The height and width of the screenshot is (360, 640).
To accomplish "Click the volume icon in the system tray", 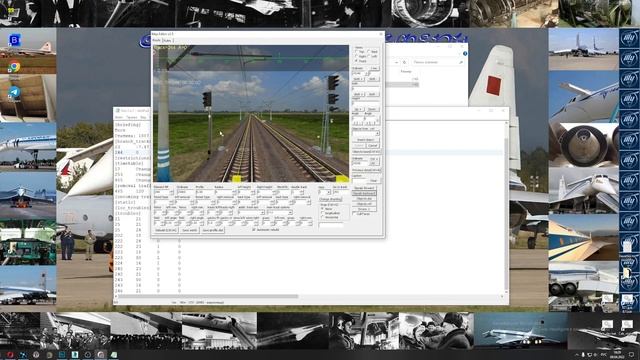I will [x=596, y=355].
